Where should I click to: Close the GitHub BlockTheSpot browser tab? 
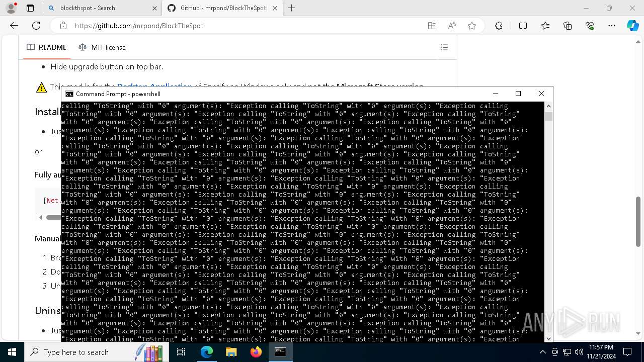coord(275,8)
